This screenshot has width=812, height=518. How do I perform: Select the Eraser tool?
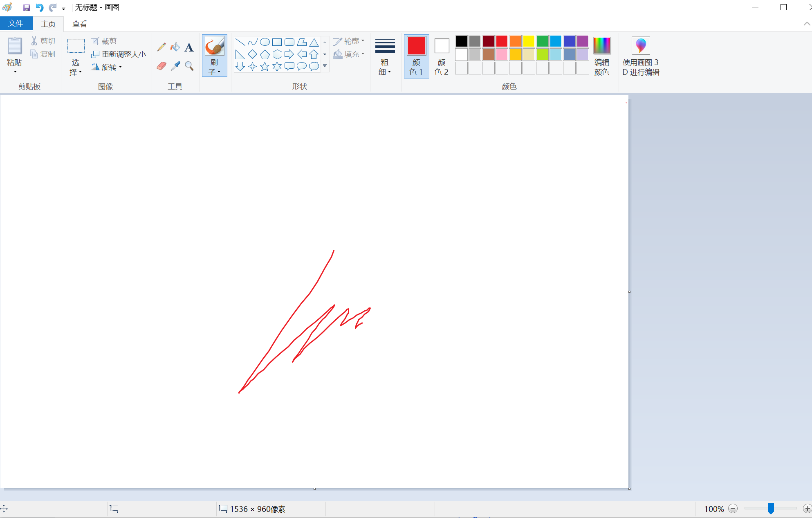(x=162, y=66)
